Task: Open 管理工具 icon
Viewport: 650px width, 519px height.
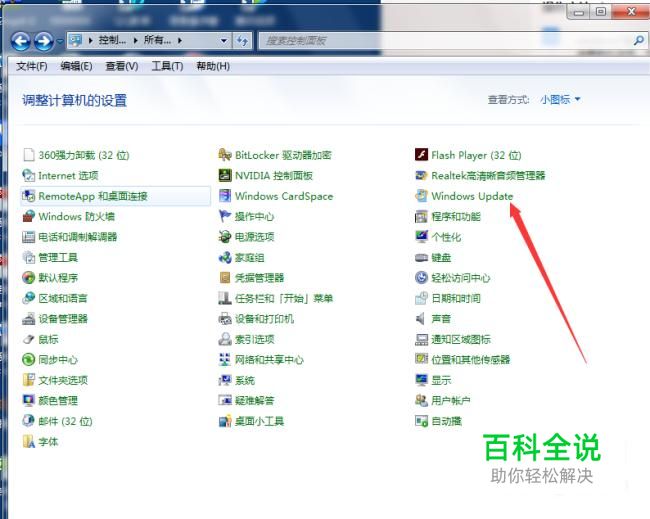Action: click(29, 257)
